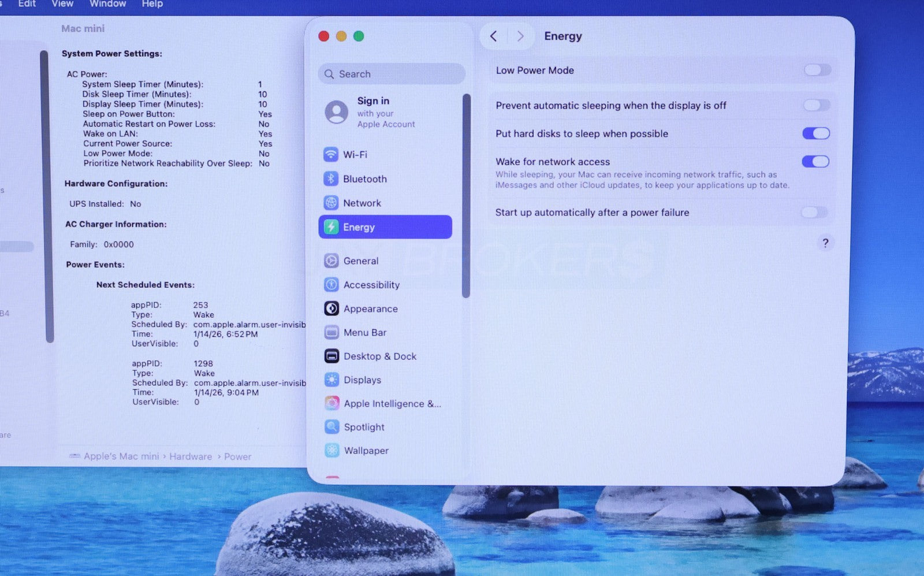Open the Help menu in menu bar

(152, 4)
